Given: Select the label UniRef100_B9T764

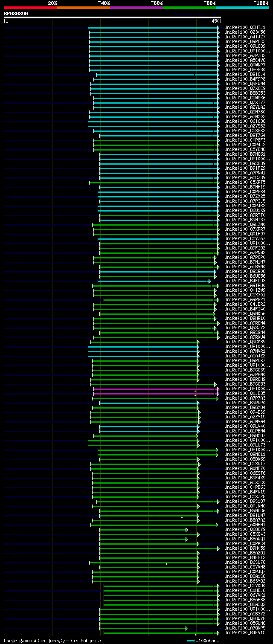Looking at the screenshot, I should point(245,136).
